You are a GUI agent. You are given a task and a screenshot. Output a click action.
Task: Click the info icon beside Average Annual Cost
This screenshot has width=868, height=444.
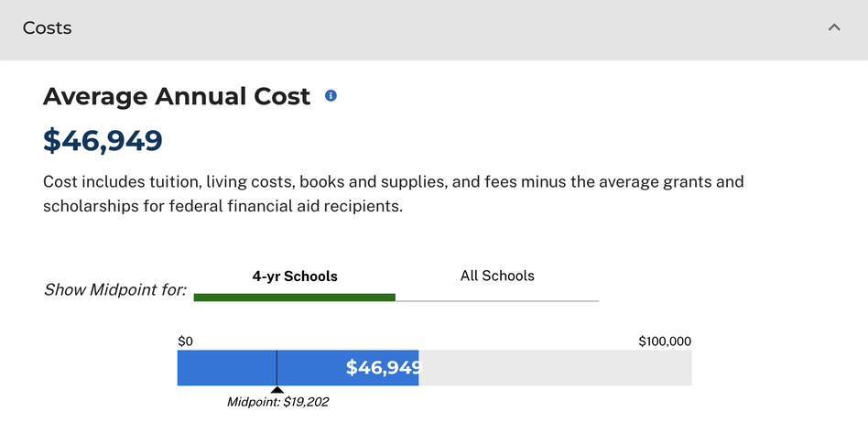331,96
